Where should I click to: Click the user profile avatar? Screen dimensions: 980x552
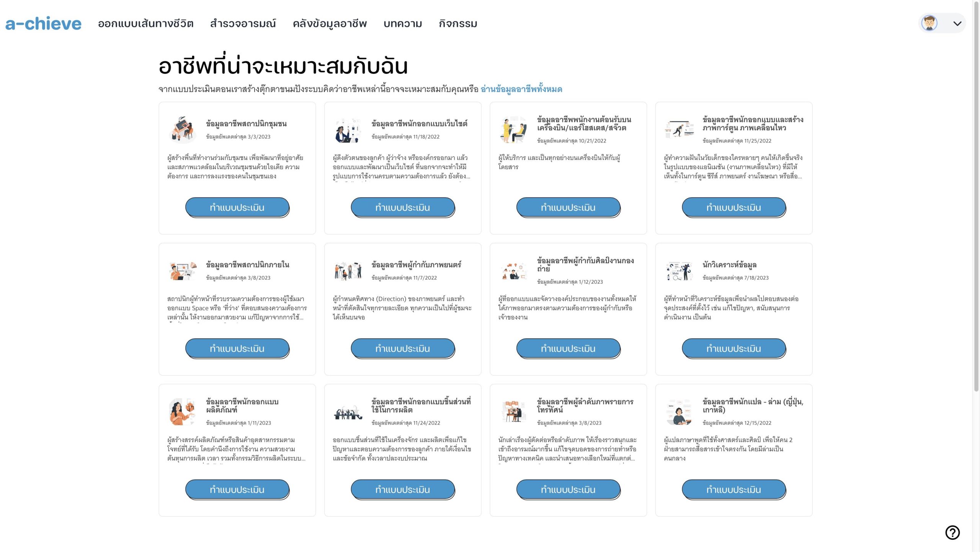click(x=929, y=23)
